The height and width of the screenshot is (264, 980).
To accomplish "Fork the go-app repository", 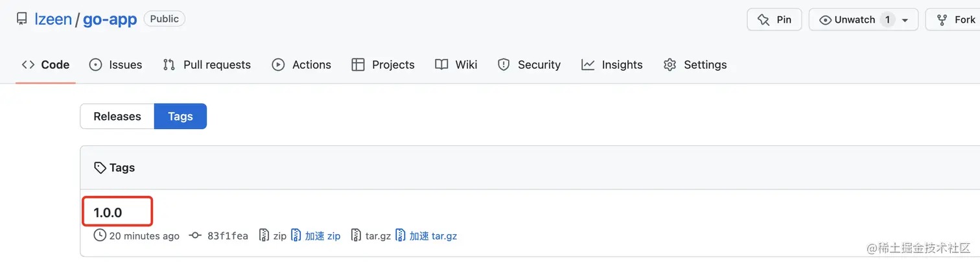I will [x=957, y=19].
